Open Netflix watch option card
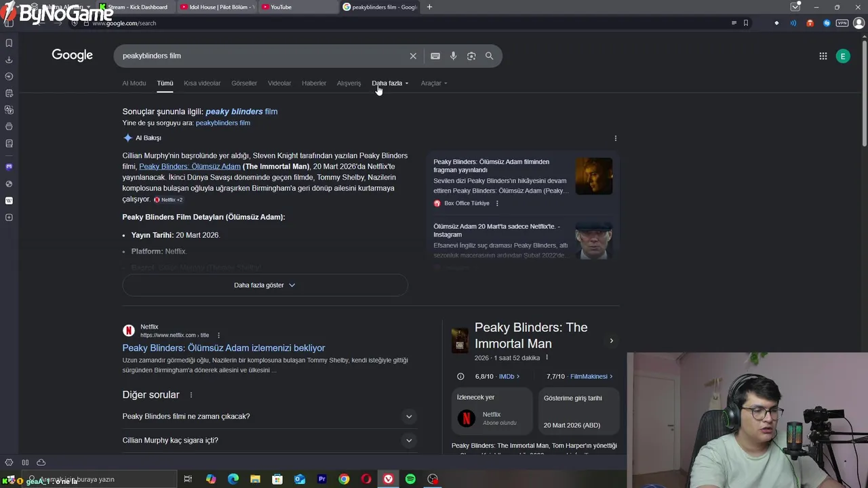The height and width of the screenshot is (488, 868). 492,411
